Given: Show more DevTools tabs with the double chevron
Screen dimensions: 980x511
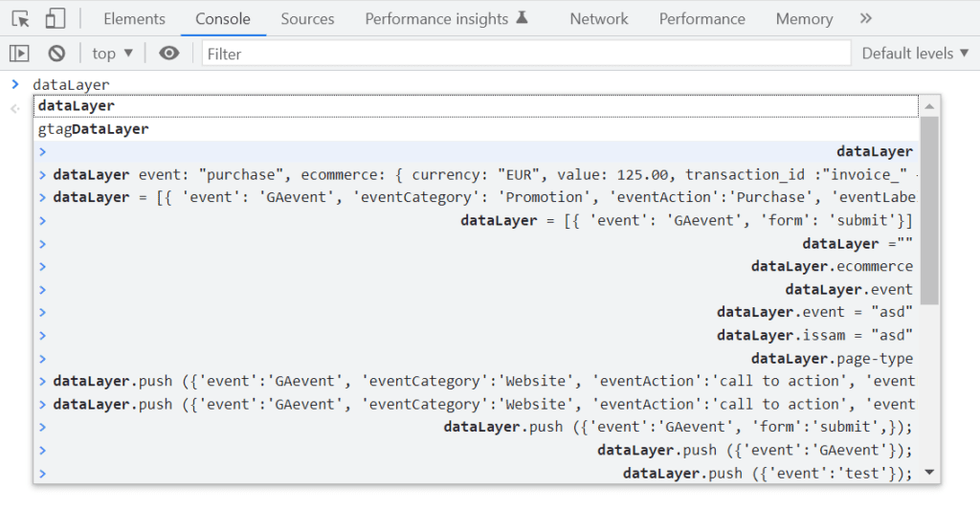Looking at the screenshot, I should point(865,19).
